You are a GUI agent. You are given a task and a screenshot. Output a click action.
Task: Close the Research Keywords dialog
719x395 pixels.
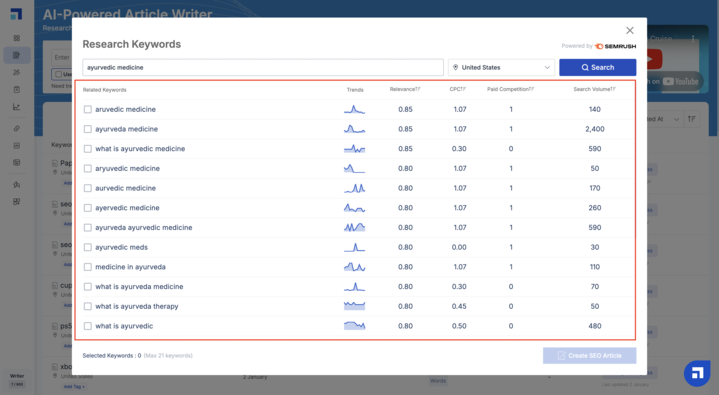tap(630, 30)
